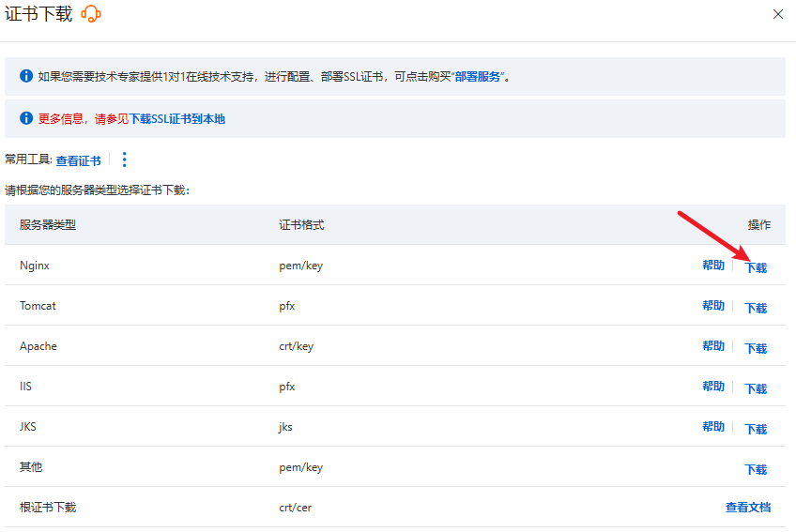Click 查看文档 for root certificate download
Image resolution: width=796 pixels, height=532 pixels.
point(747,508)
